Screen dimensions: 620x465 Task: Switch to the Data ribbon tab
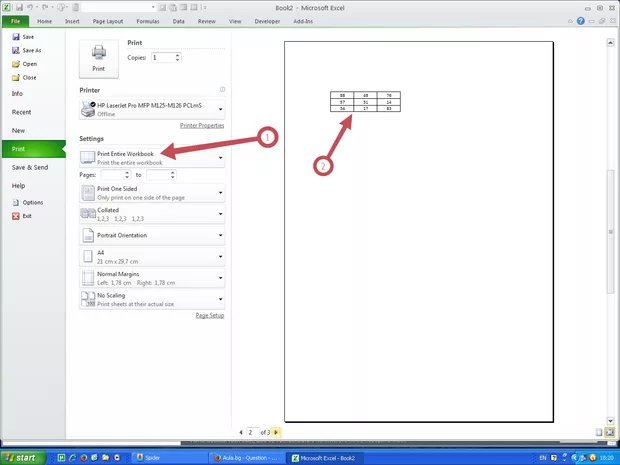click(178, 21)
